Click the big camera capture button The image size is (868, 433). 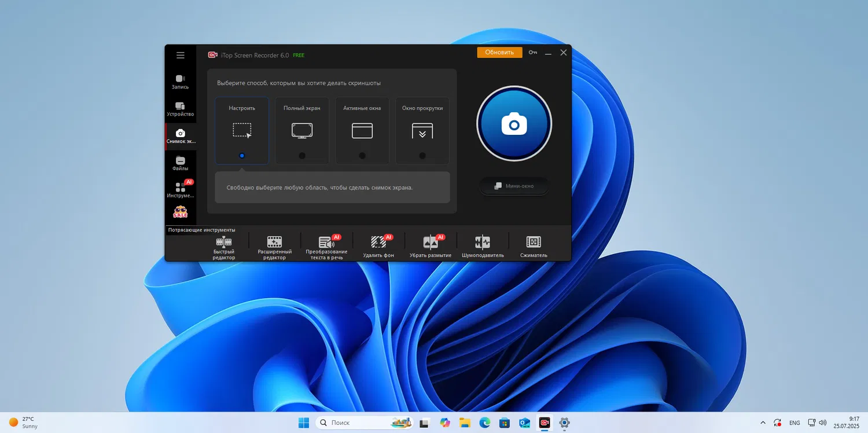pyautogui.click(x=514, y=123)
